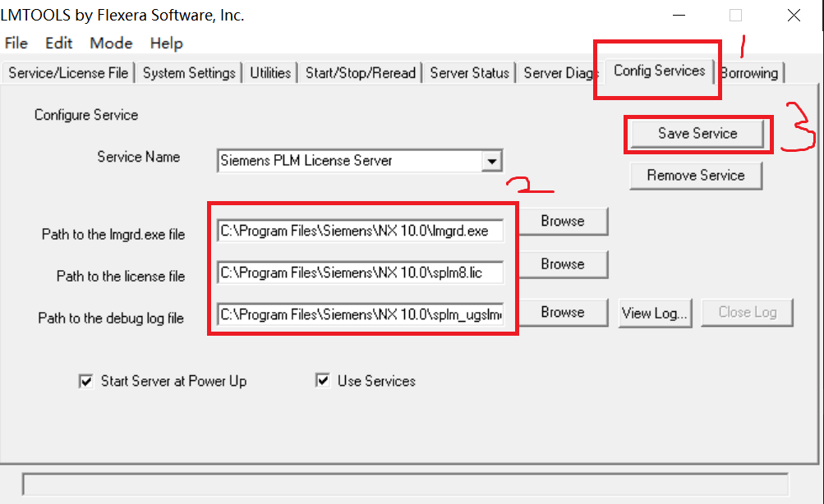The height and width of the screenshot is (504, 824).
Task: Browse for the license file
Action: (563, 264)
